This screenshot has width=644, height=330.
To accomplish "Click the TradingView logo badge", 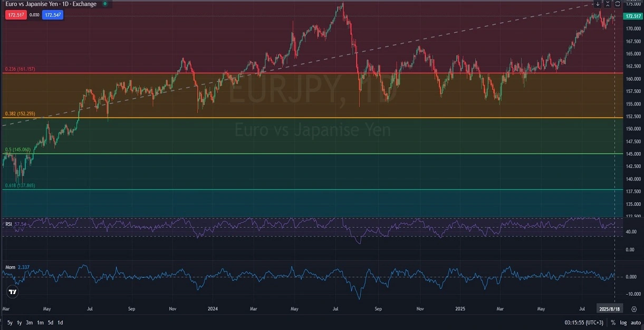I will pos(13,291).
